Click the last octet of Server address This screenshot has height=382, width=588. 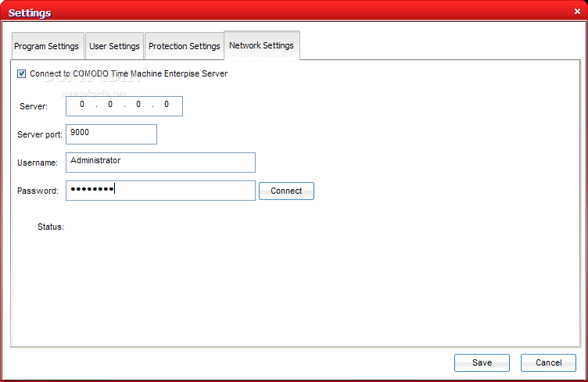167,105
